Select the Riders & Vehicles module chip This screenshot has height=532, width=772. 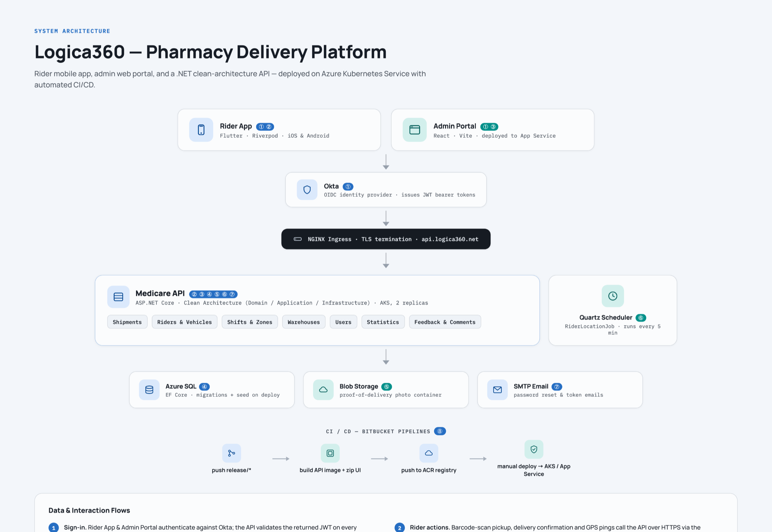(185, 322)
